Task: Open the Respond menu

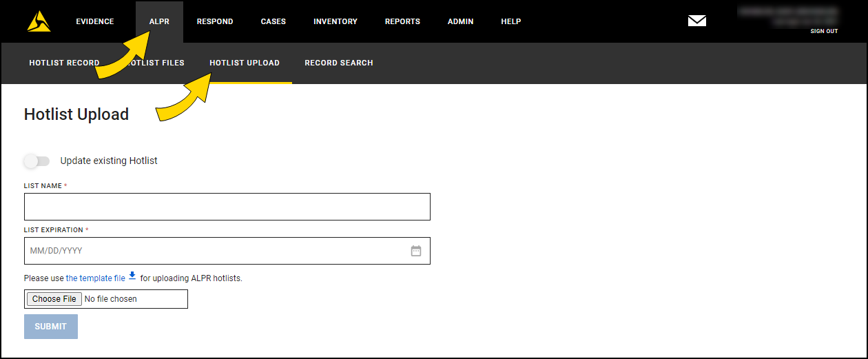Action: point(215,21)
